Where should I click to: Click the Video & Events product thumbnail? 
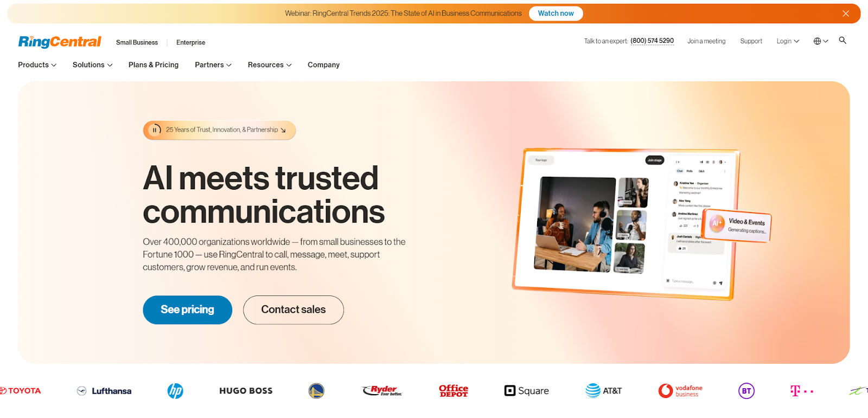click(737, 226)
